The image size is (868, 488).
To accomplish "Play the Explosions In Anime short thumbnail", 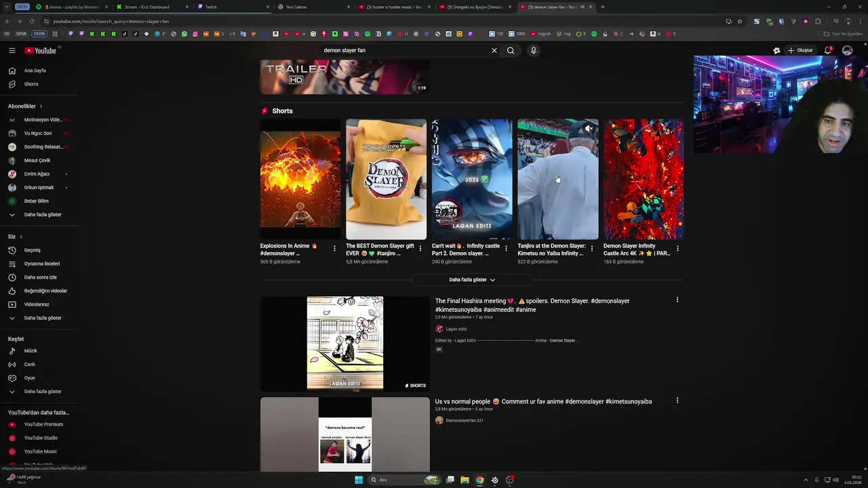I will pos(300,180).
